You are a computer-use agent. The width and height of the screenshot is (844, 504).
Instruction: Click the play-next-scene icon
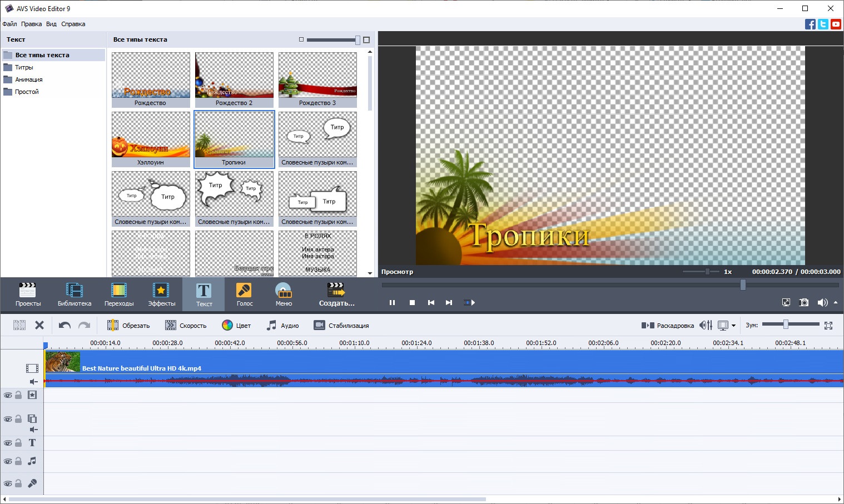[x=469, y=302]
